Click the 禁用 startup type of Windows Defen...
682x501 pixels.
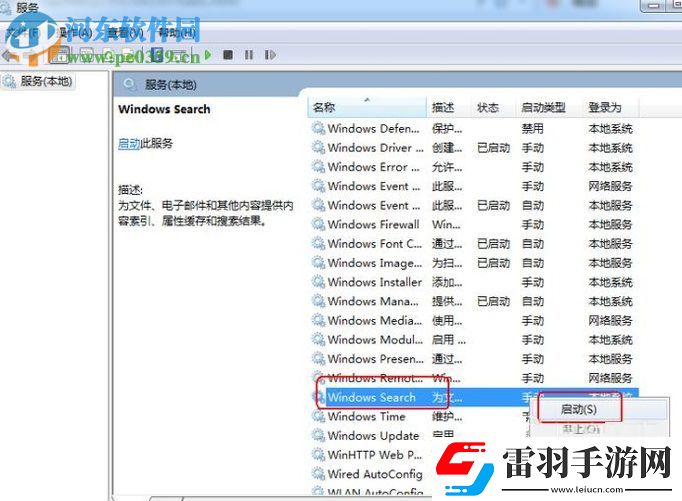tap(533, 128)
